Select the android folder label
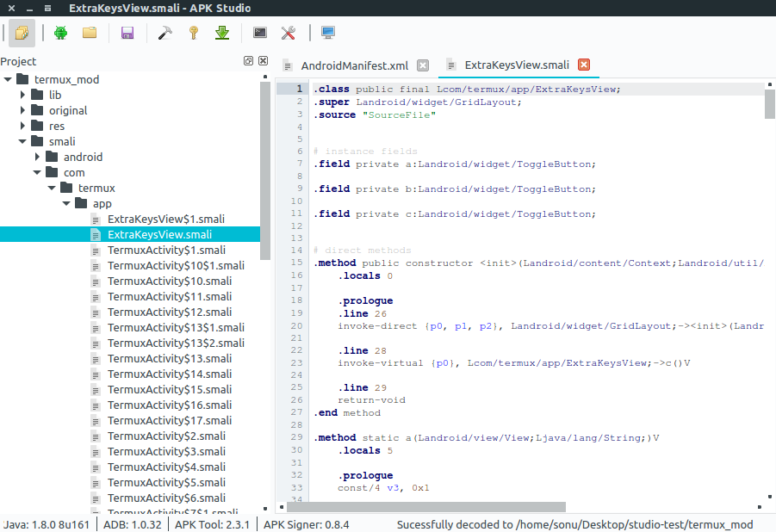 (x=83, y=157)
